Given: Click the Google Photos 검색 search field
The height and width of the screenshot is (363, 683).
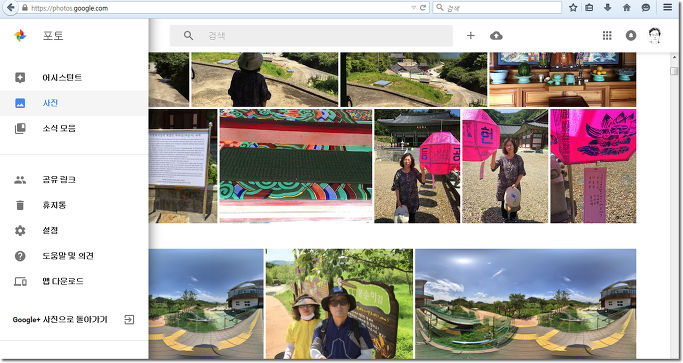Looking at the screenshot, I should point(311,36).
